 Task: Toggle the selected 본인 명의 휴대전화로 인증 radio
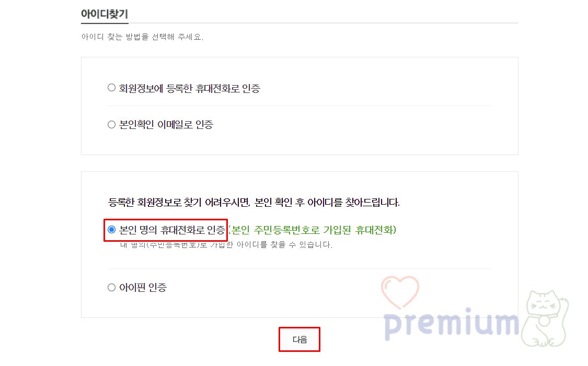click(x=111, y=229)
